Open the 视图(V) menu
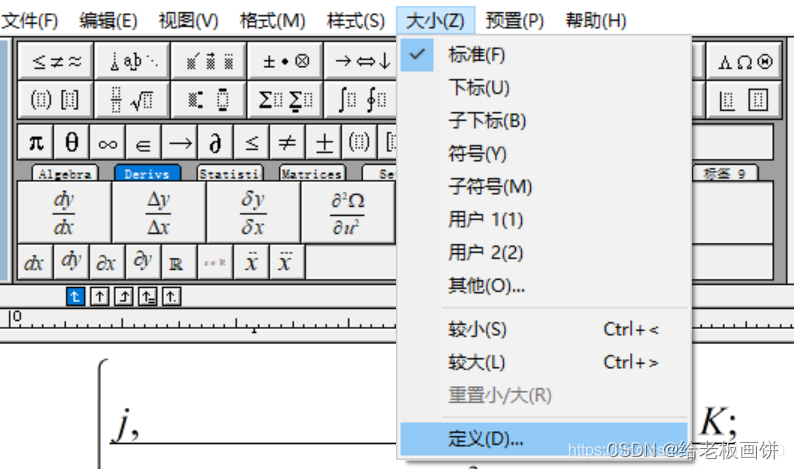This screenshot has width=794, height=469. (x=188, y=21)
